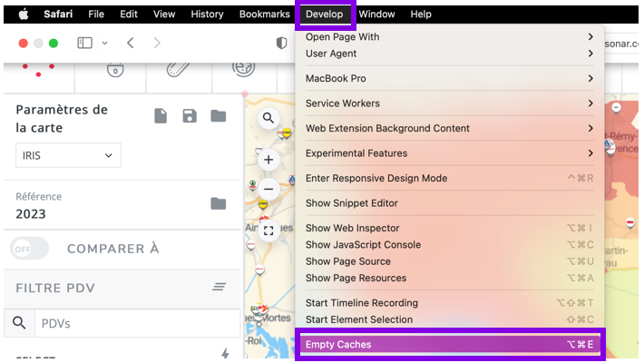Go back with the back arrow

click(131, 43)
